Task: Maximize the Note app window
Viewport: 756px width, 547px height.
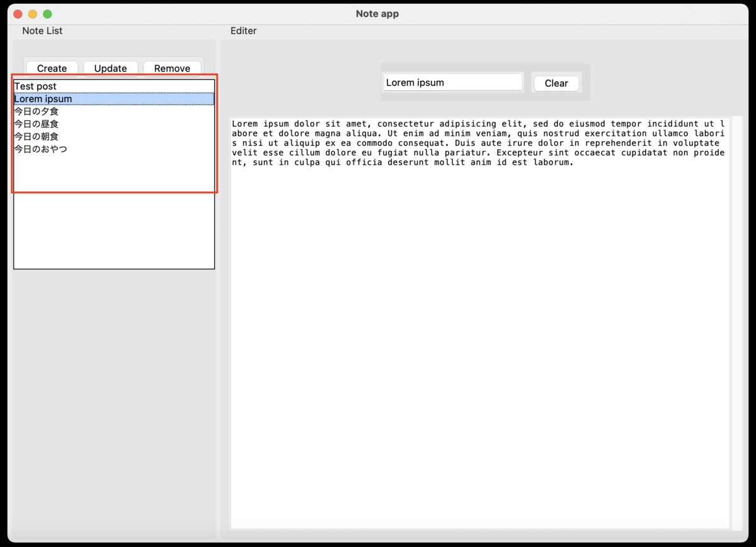Action: (x=47, y=14)
